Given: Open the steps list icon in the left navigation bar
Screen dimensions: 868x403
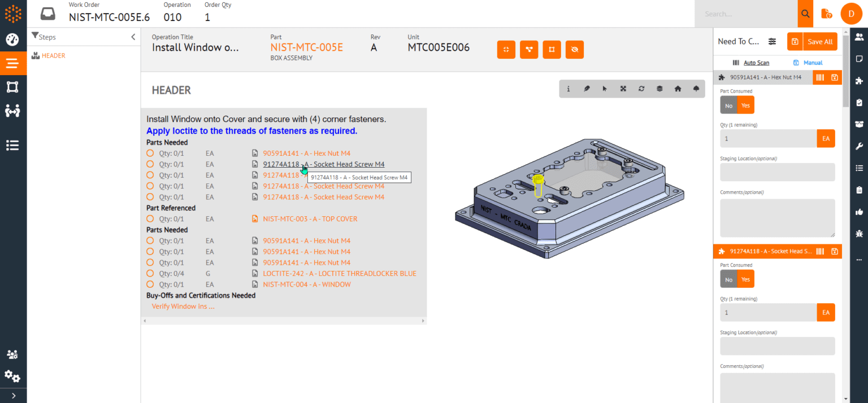Looking at the screenshot, I should coord(13,145).
